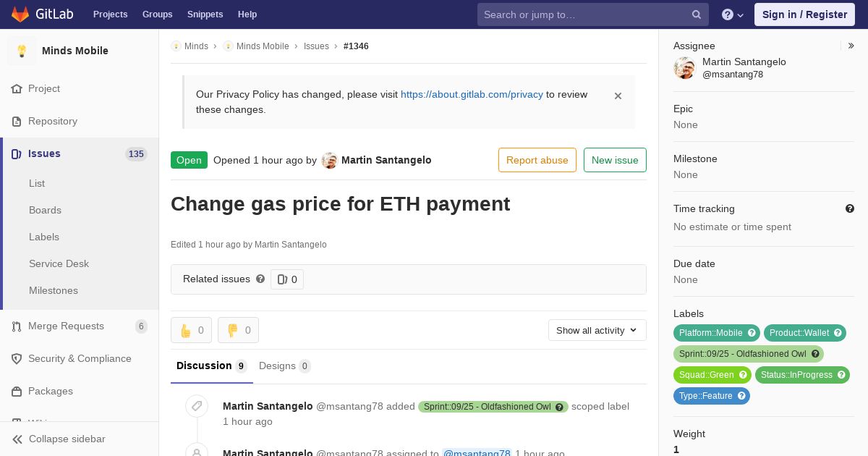Click the Time tracking help icon
Screen dimensions: 868x456
(x=850, y=208)
